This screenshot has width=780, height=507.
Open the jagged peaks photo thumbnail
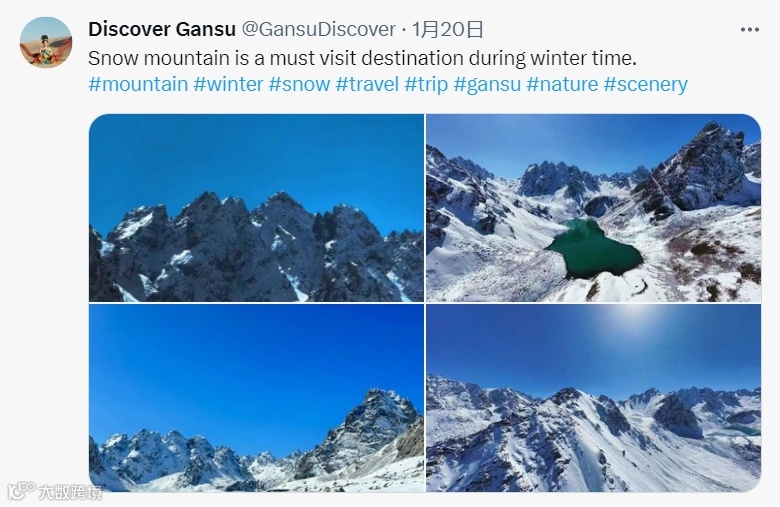pos(256,208)
